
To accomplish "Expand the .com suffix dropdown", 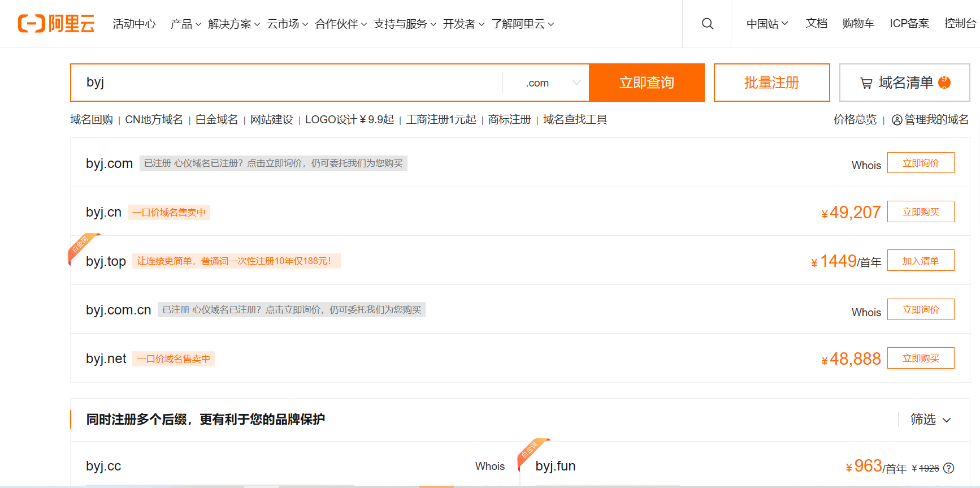I will coord(576,83).
